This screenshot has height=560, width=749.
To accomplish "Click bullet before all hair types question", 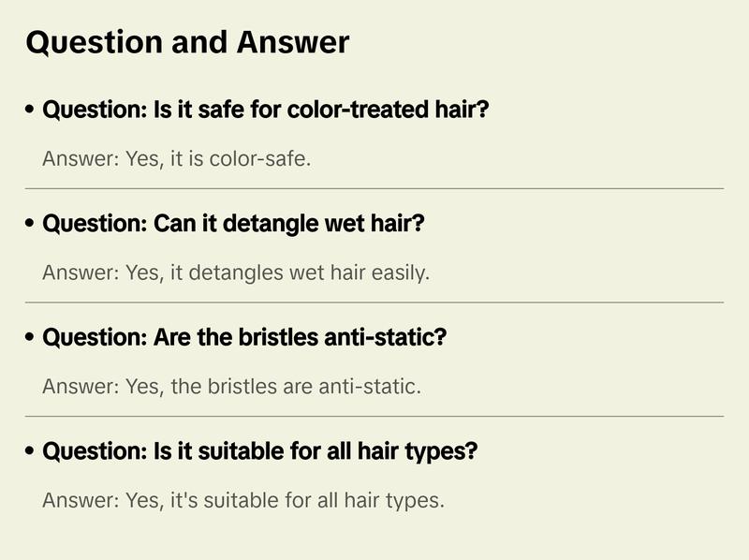I will tap(30, 450).
